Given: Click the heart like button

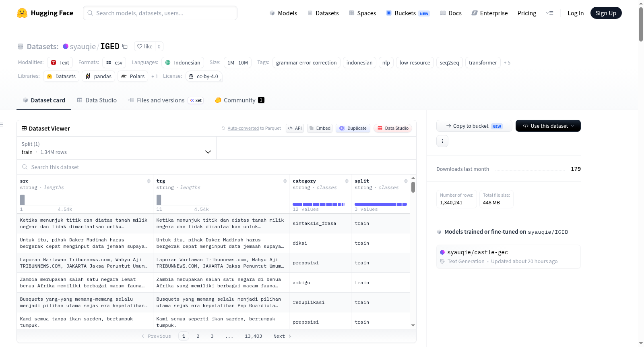Looking at the screenshot, I should 145,46.
